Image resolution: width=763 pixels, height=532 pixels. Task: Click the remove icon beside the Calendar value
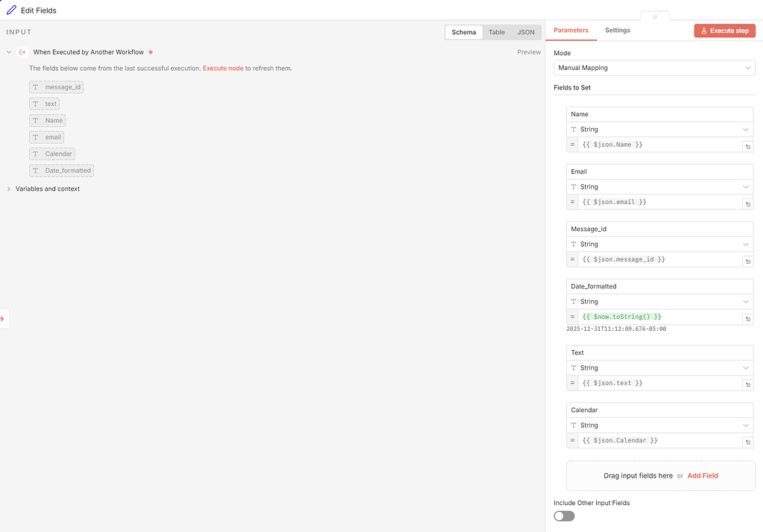tap(747, 441)
